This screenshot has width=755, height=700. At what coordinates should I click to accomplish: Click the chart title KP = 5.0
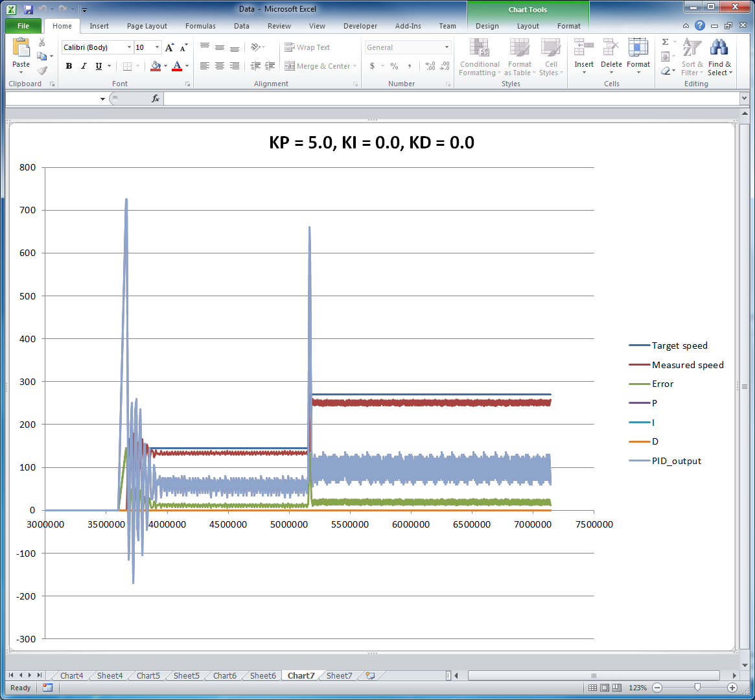[372, 143]
